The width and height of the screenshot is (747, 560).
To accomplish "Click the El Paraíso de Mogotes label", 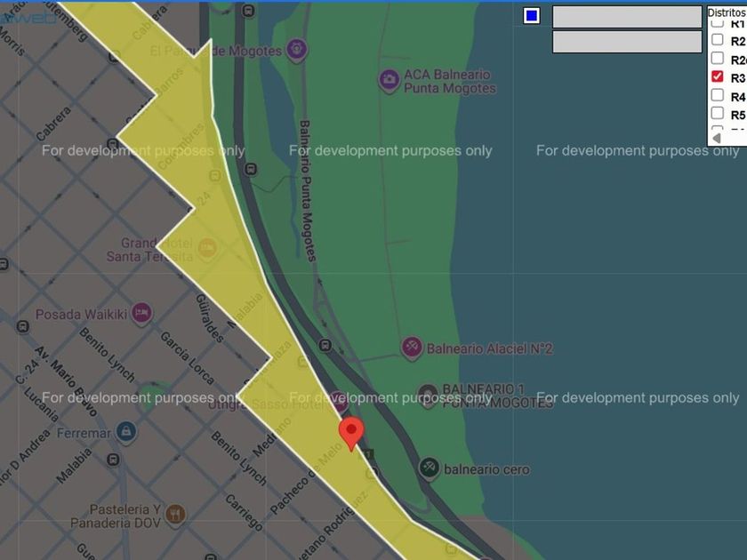I will [216, 51].
